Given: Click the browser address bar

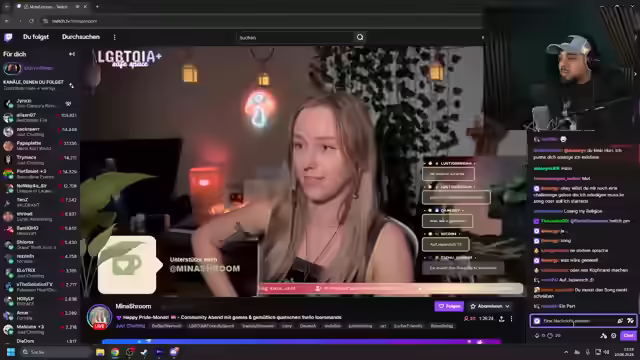Looking at the screenshot, I should click(x=261, y=21).
